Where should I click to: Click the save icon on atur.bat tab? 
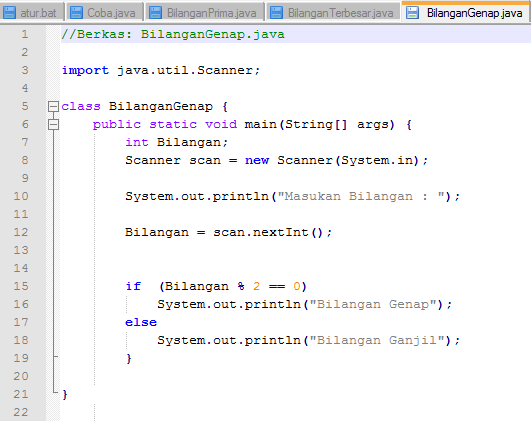9,13
